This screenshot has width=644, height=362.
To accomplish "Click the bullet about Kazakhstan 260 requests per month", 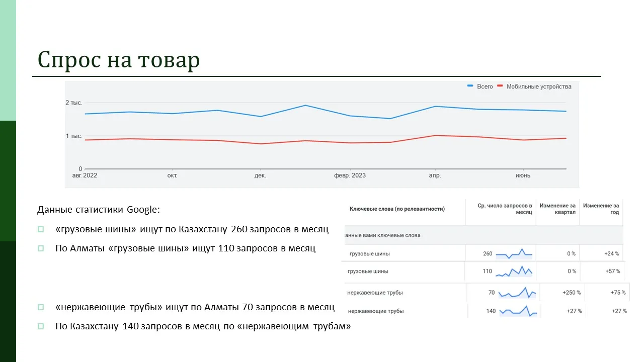I will click(192, 229).
